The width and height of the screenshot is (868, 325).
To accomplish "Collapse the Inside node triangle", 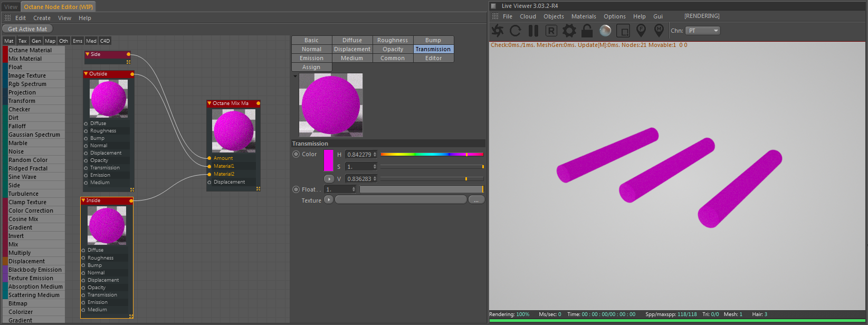I will click(83, 200).
